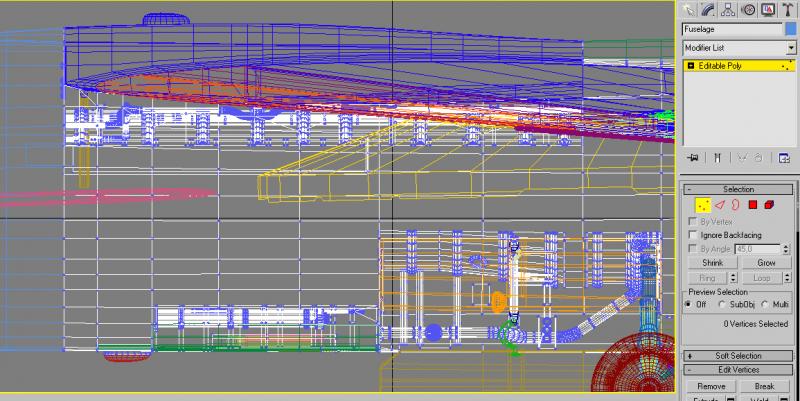Toggle Pin Stack icon
The width and height of the screenshot is (800, 401).
(692, 158)
